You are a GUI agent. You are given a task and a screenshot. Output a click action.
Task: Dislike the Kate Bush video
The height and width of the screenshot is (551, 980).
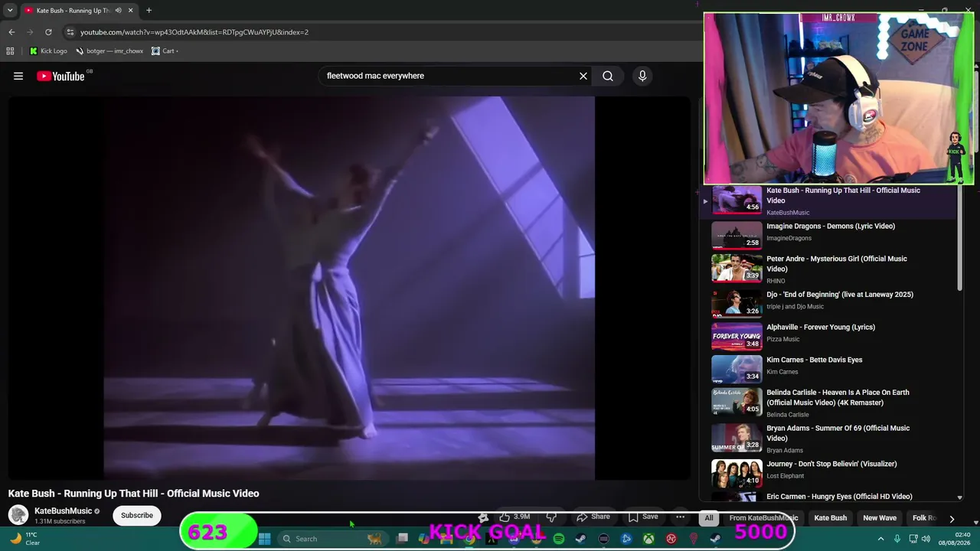551,517
